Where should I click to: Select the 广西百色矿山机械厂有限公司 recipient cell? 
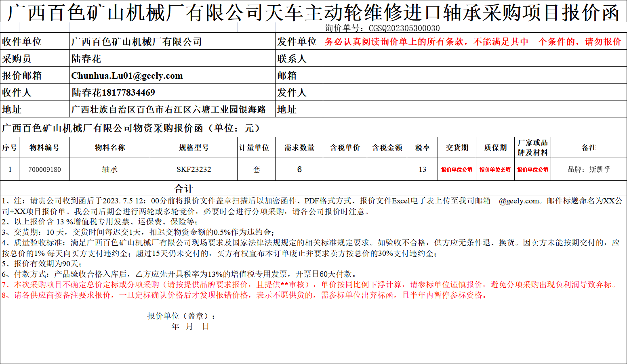(173, 42)
